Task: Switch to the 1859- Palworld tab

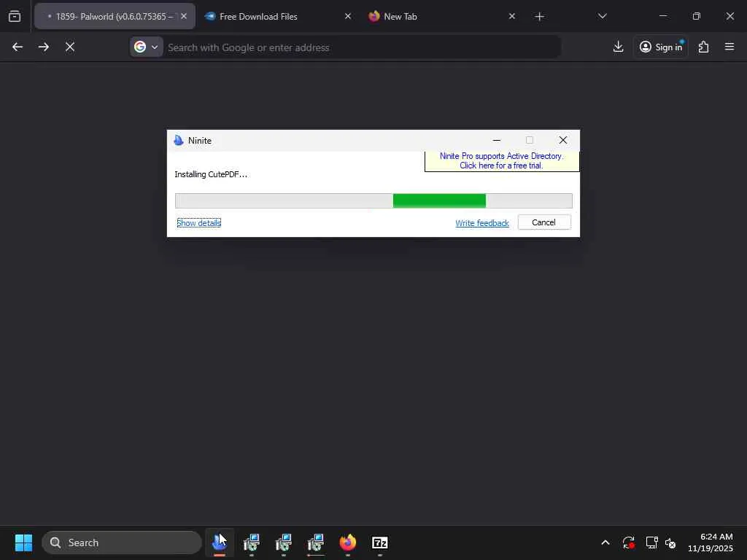Action: coord(115,16)
